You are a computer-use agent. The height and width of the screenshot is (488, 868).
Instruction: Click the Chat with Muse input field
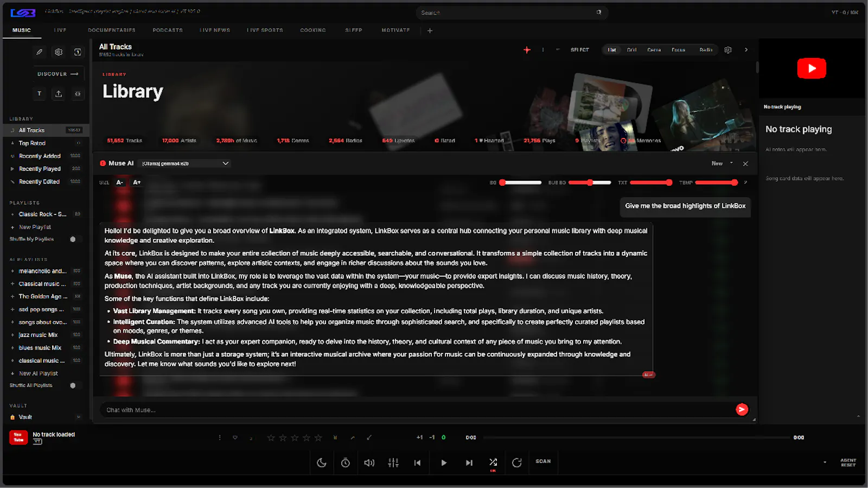[x=418, y=410]
